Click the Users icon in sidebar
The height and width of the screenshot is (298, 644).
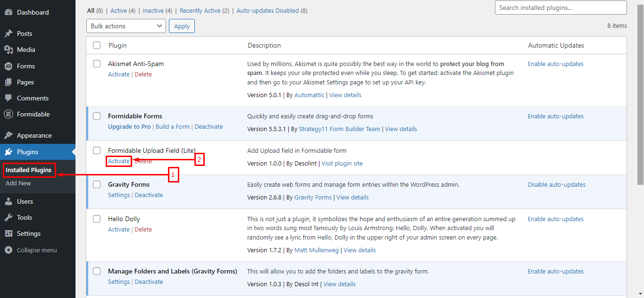click(x=8, y=201)
